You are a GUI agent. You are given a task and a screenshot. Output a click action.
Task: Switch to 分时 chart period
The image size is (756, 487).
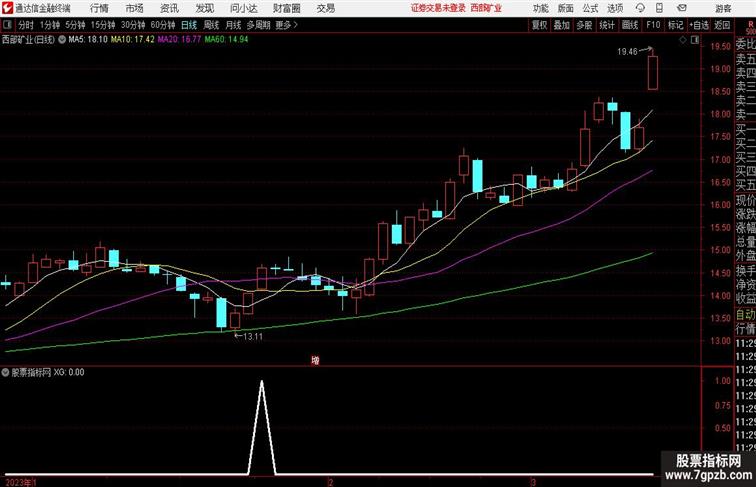26,25
